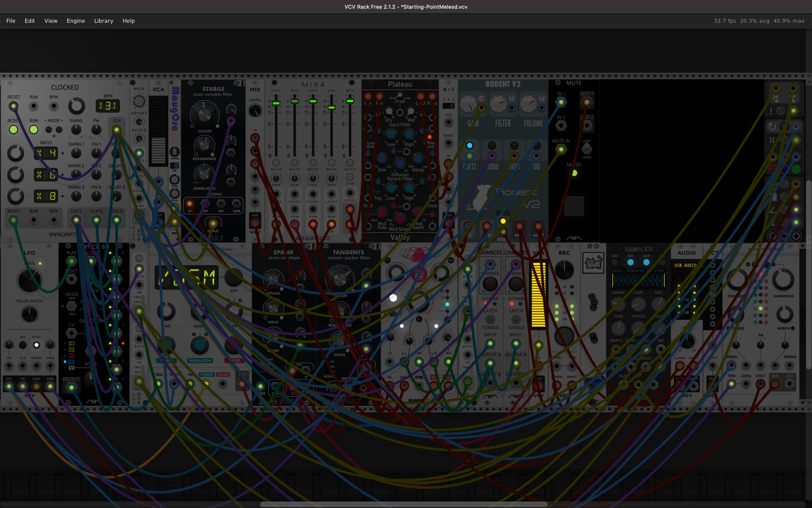Click the Clocked X 4 ratio display

point(46,153)
